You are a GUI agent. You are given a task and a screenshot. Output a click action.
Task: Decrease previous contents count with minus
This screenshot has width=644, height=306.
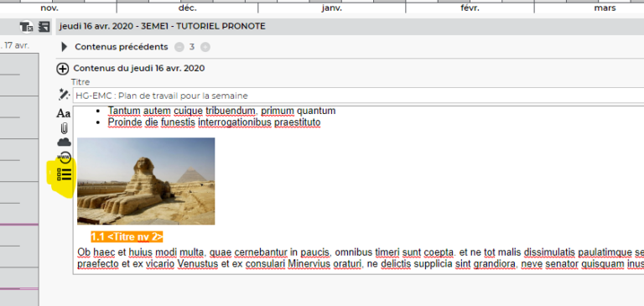pyautogui.click(x=179, y=47)
